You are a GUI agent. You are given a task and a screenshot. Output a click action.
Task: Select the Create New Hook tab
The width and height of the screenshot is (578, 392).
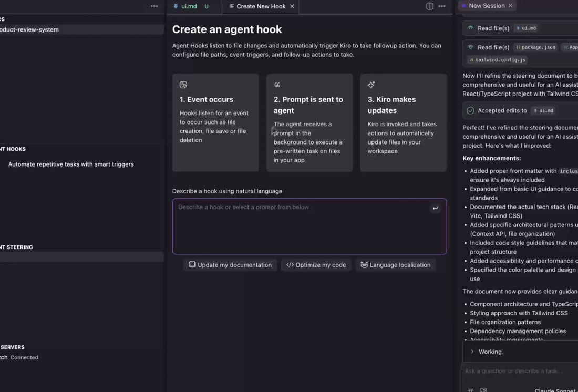[261, 6]
